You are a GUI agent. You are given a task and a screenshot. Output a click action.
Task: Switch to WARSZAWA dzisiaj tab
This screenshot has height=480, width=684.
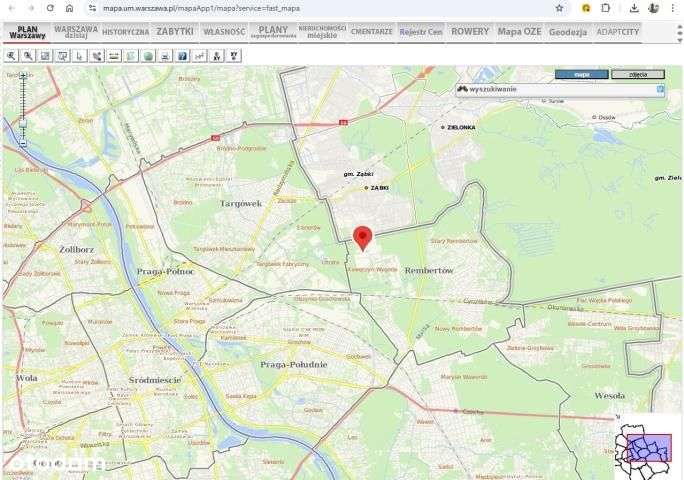76,32
